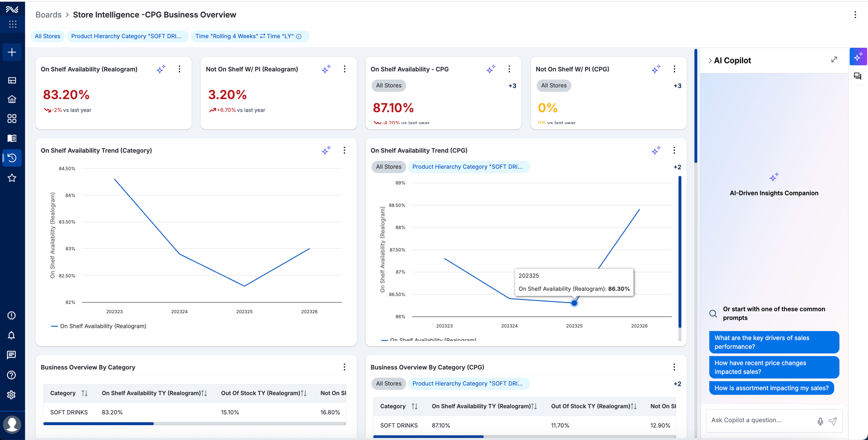Open favorites star icon in sidebar
Screen dimensions: 868x440
pyautogui.click(x=12, y=178)
